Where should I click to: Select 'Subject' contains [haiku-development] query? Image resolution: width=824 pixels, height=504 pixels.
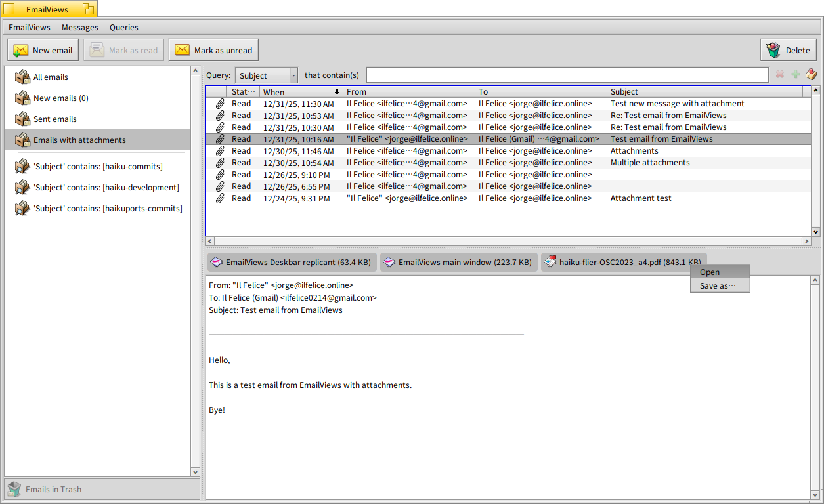click(x=106, y=188)
